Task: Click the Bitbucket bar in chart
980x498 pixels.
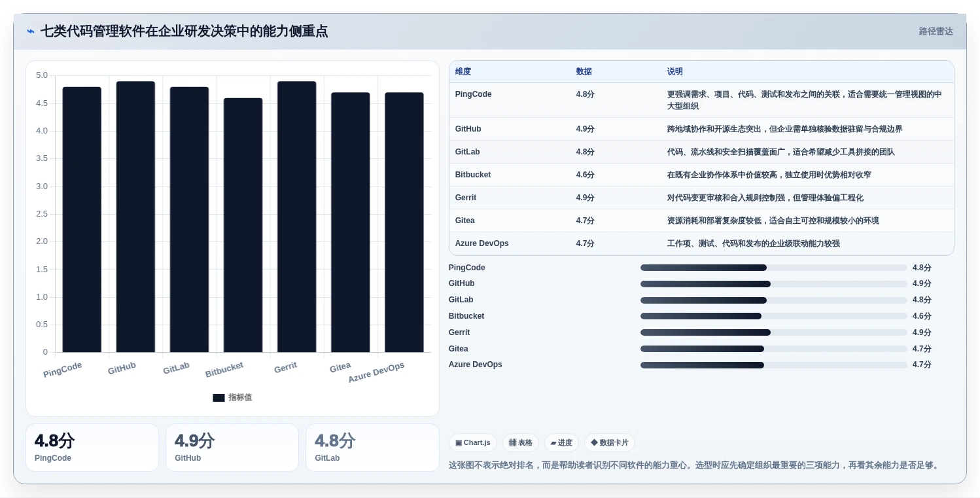Action: click(x=243, y=225)
